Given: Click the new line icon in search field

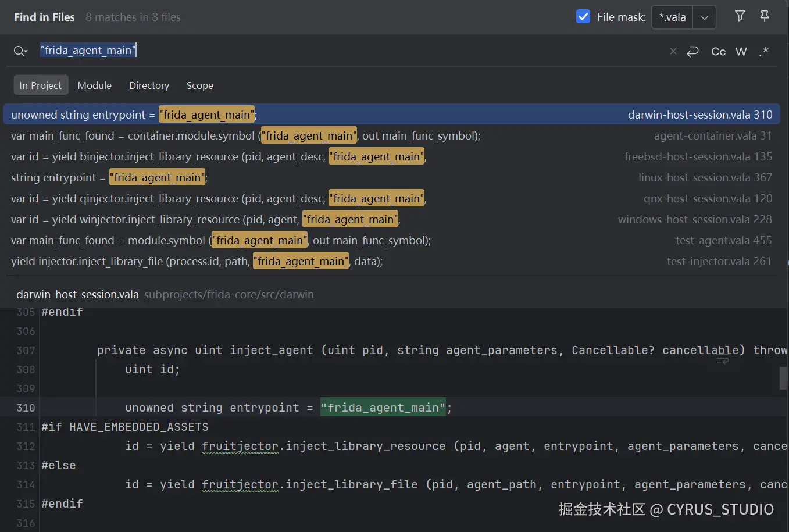Looking at the screenshot, I should (x=692, y=51).
